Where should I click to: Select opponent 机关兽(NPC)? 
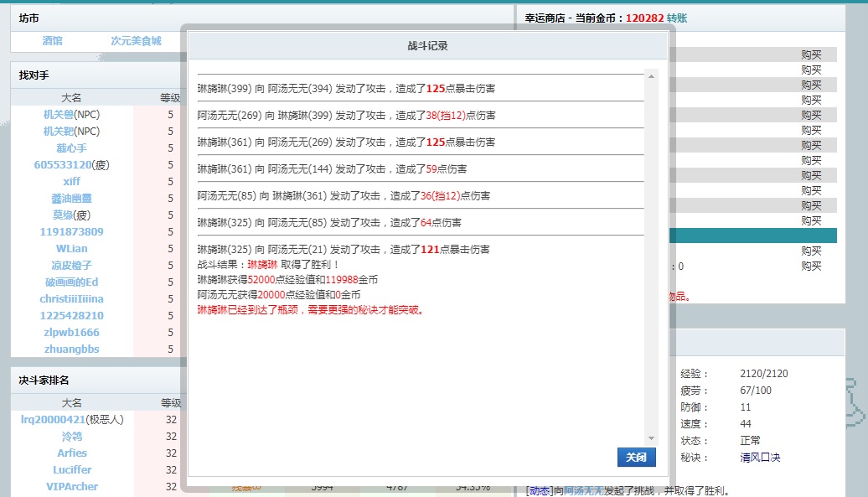point(71,115)
